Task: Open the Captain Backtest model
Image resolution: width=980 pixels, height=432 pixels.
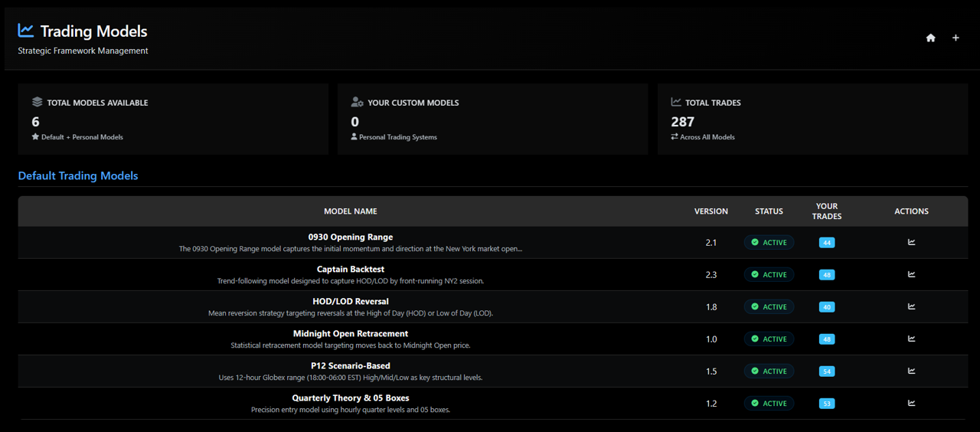Action: coord(351,270)
